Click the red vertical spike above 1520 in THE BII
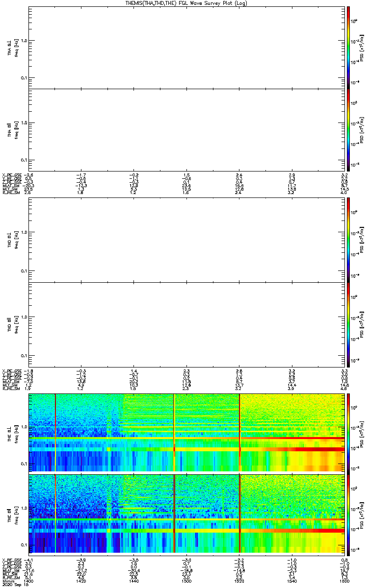Viewport: 368px width, 588px height. tap(239, 514)
